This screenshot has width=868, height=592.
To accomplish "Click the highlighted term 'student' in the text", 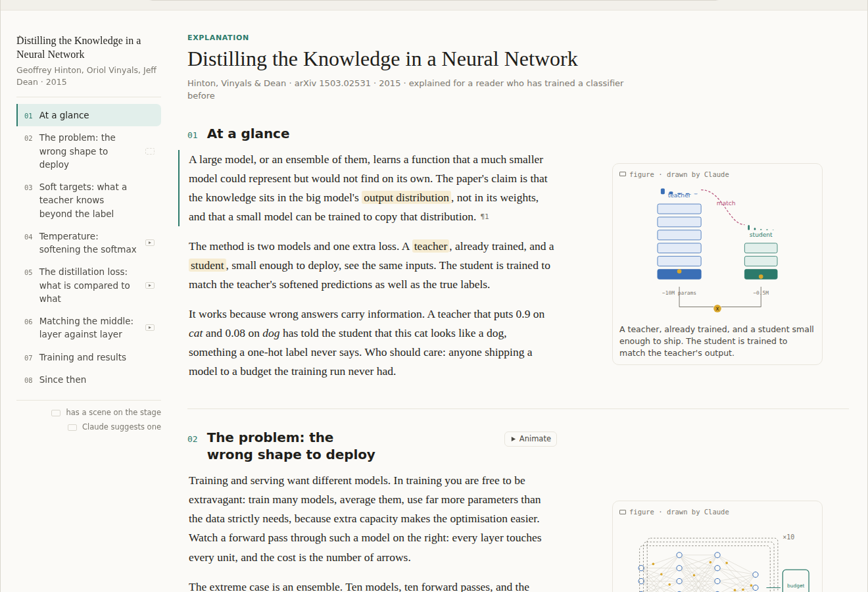I will pos(207,266).
